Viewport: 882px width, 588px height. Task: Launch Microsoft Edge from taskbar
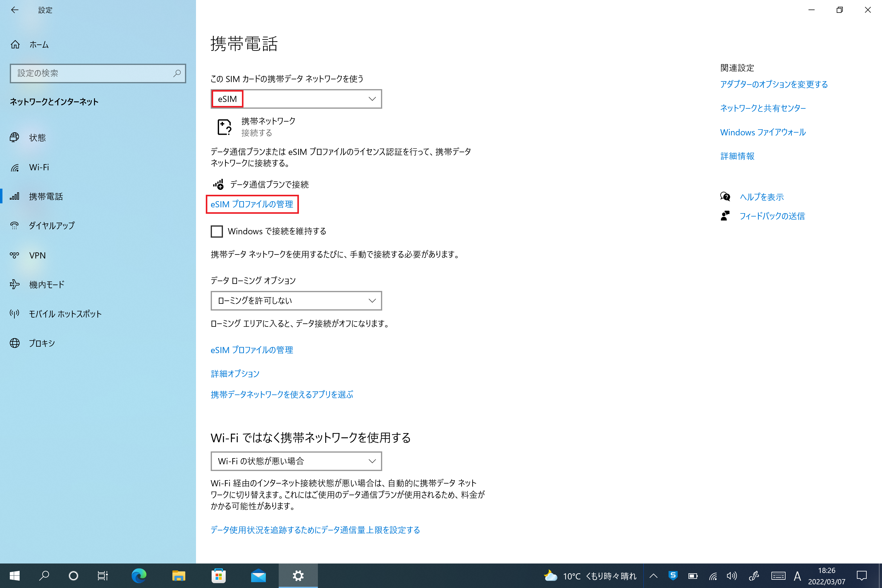[139, 576]
